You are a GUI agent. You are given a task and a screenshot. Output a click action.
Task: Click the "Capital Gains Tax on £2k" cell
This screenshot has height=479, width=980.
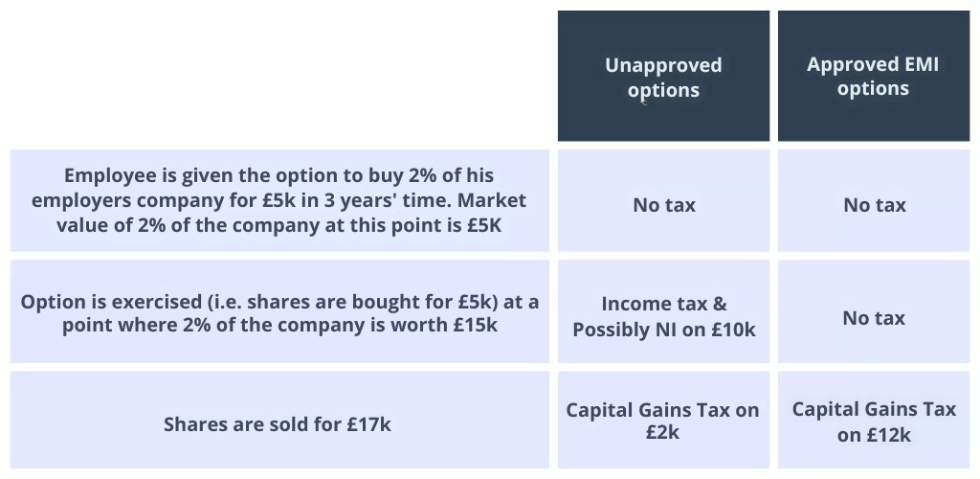(x=662, y=421)
